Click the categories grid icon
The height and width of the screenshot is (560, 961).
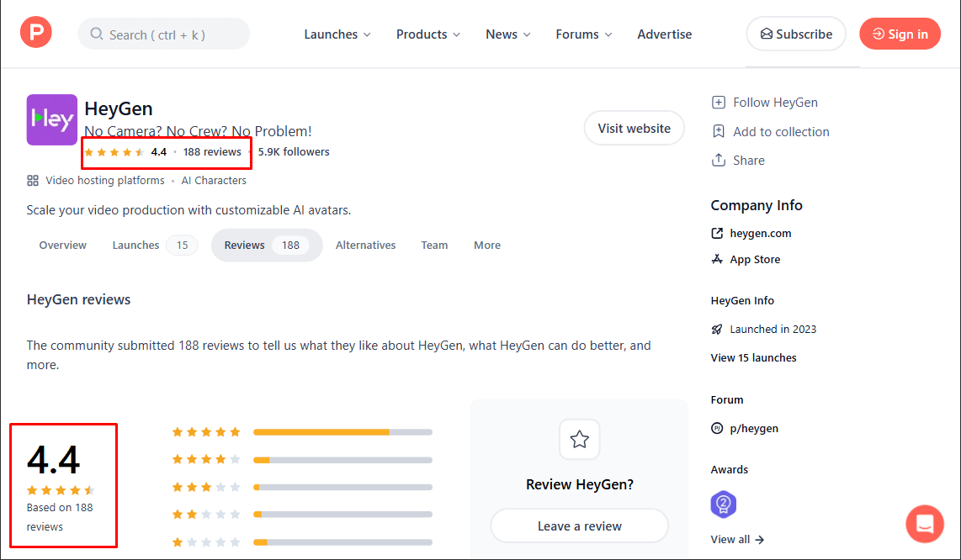33,180
